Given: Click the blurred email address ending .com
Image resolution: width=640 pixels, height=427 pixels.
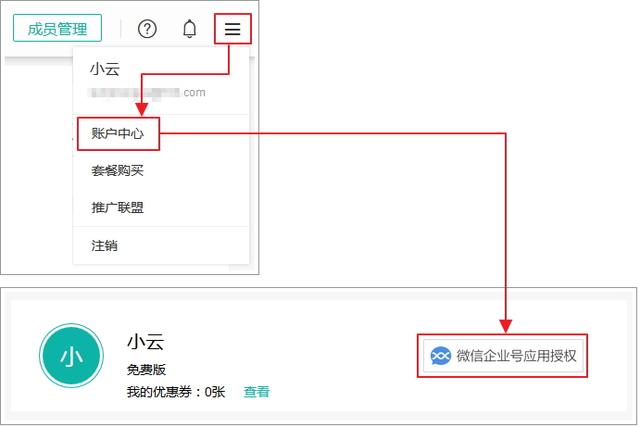Looking at the screenshot, I should (x=147, y=93).
